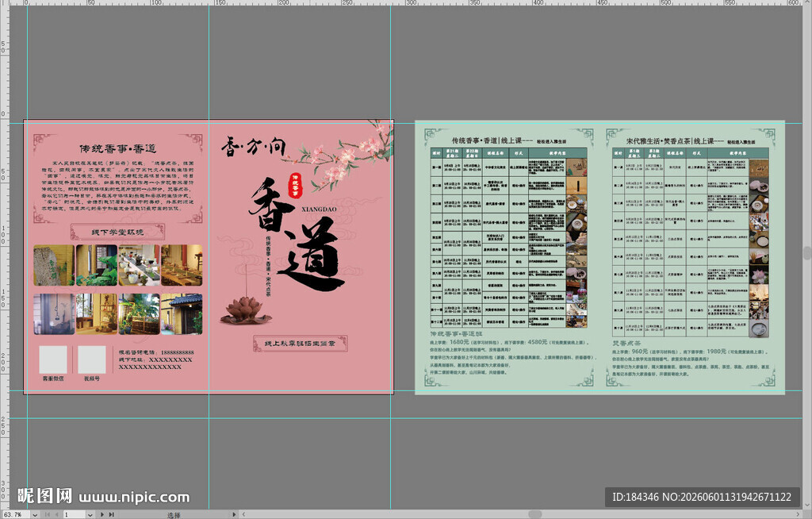The image size is (812, 519).
Task: Select the tiled roof house photo in second row
Action: coord(182,314)
